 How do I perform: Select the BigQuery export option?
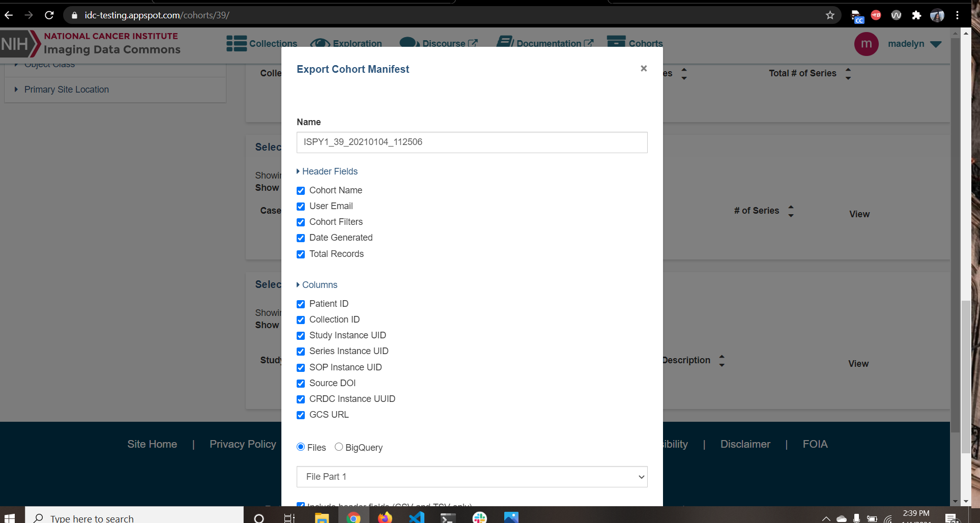339,447
